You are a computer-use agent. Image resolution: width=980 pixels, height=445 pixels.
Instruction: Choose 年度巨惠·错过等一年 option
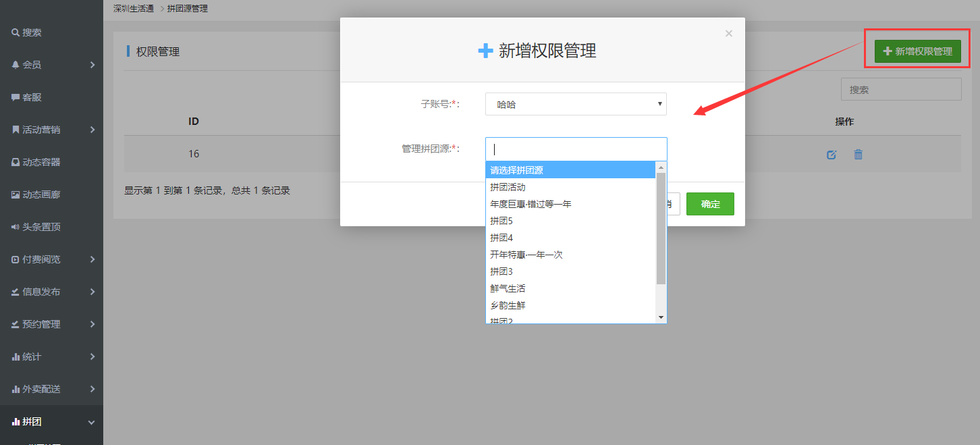pos(530,204)
